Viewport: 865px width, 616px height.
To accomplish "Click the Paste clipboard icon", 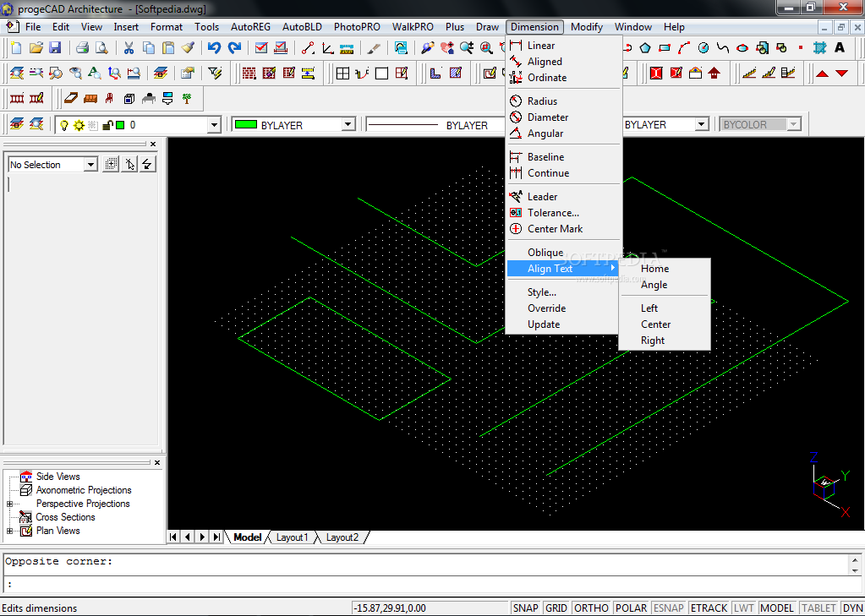I will (x=168, y=48).
